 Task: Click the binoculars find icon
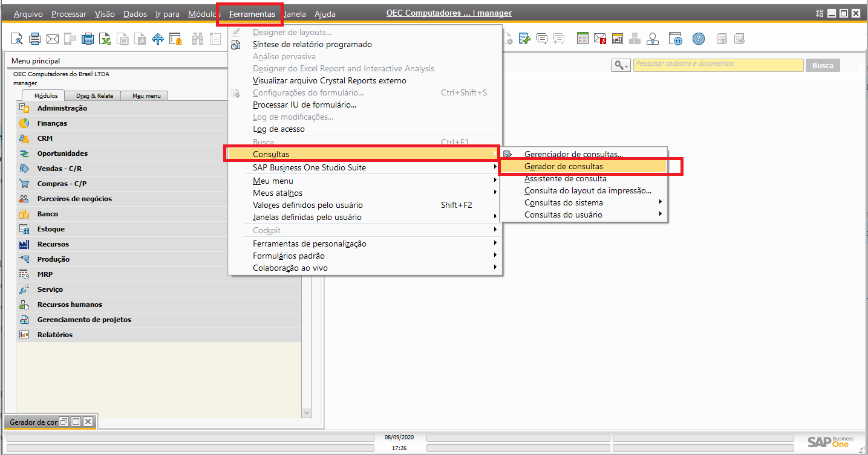click(x=198, y=39)
